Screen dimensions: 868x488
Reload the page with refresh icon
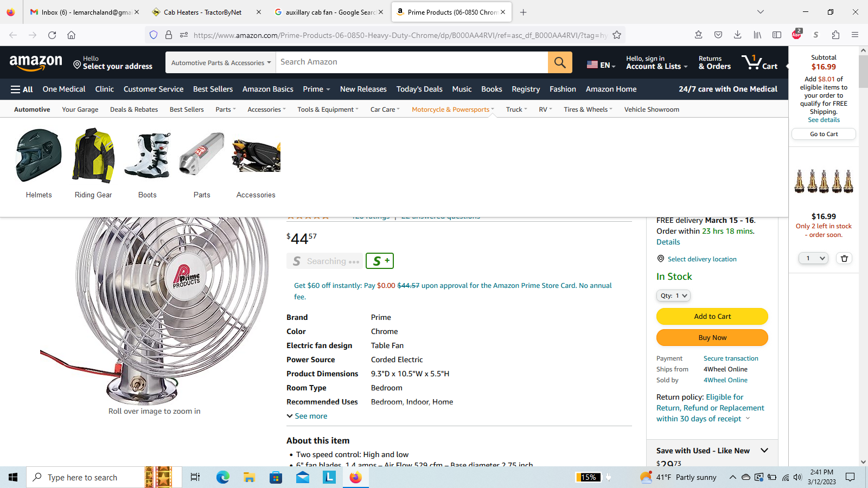(52, 35)
